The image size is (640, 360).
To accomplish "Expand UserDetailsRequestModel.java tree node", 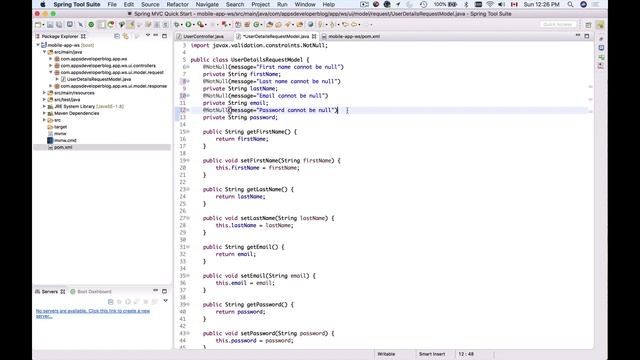I will pos(58,79).
